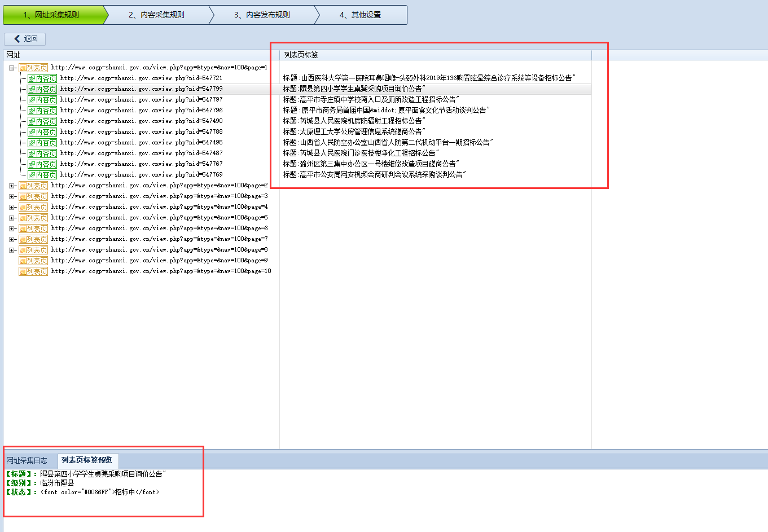This screenshot has width=768, height=532.
Task: Click the 内容页 badge for nid=547490
Action: tap(42, 121)
